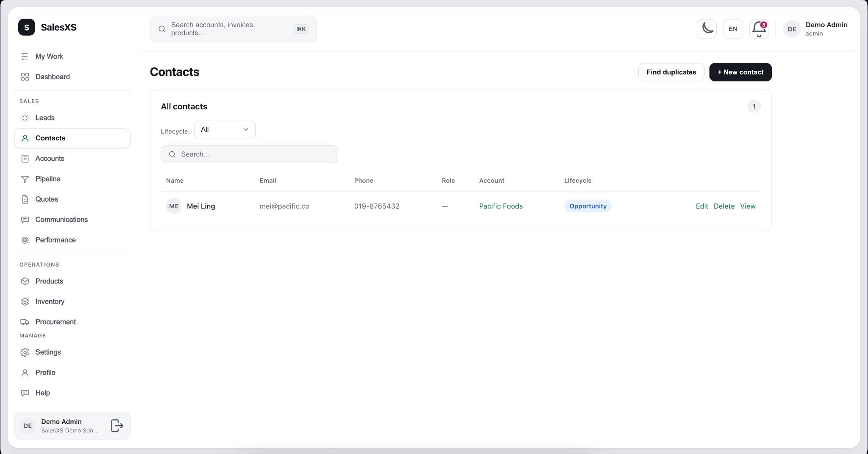Click the Demo Admin card in sidebar footer
Screen dimensions: 868x454
point(72,426)
